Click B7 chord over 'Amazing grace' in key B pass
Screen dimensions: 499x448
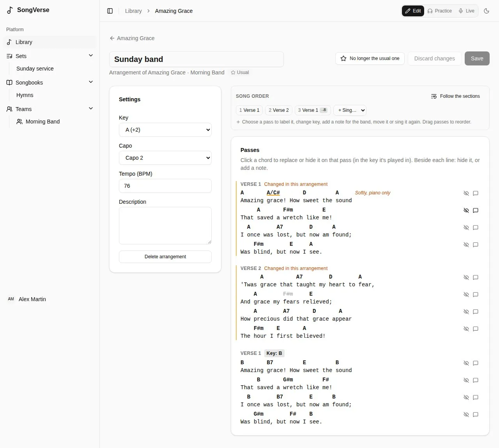click(x=270, y=362)
